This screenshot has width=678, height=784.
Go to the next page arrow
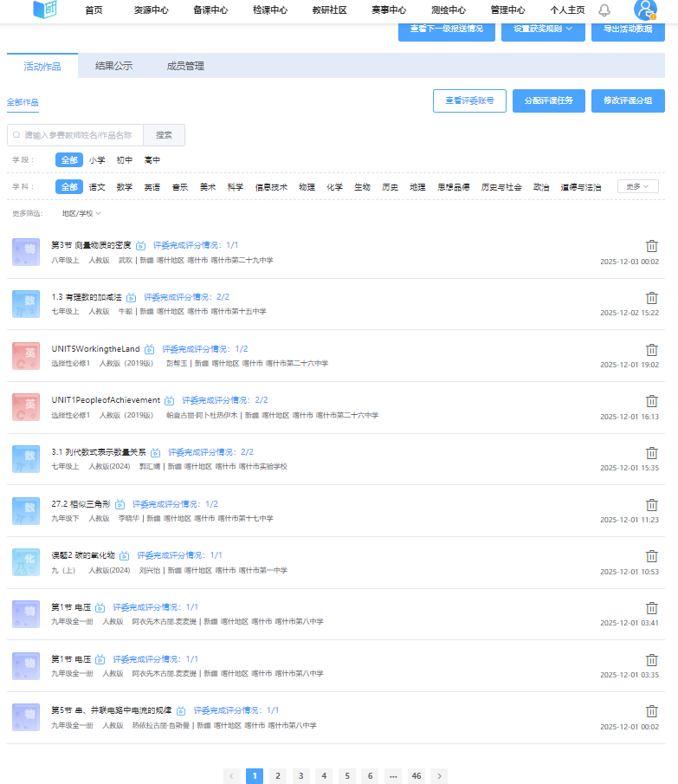click(x=439, y=776)
